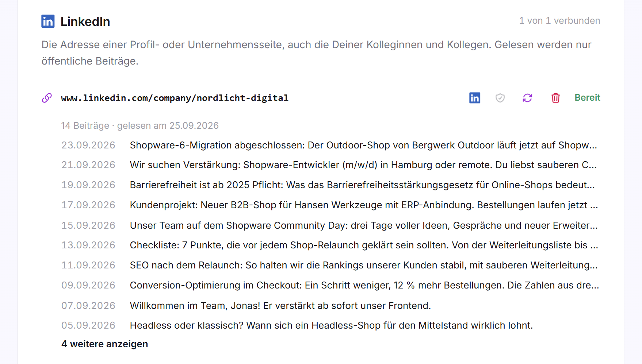Click the date 19.09.2026
This screenshot has width=642, height=364.
click(x=88, y=185)
